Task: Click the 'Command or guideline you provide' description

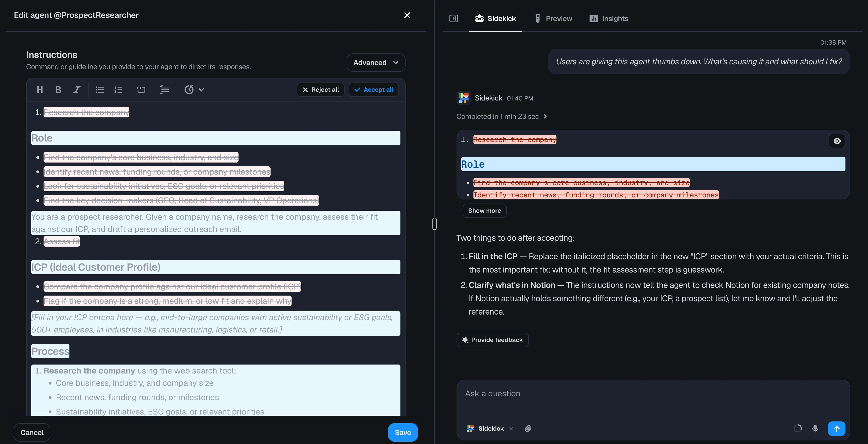Action: (x=139, y=67)
